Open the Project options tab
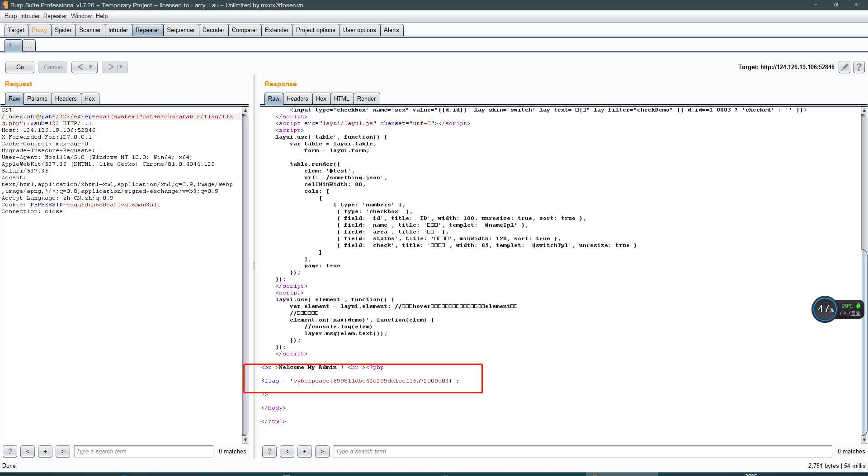868x476 pixels. (316, 30)
